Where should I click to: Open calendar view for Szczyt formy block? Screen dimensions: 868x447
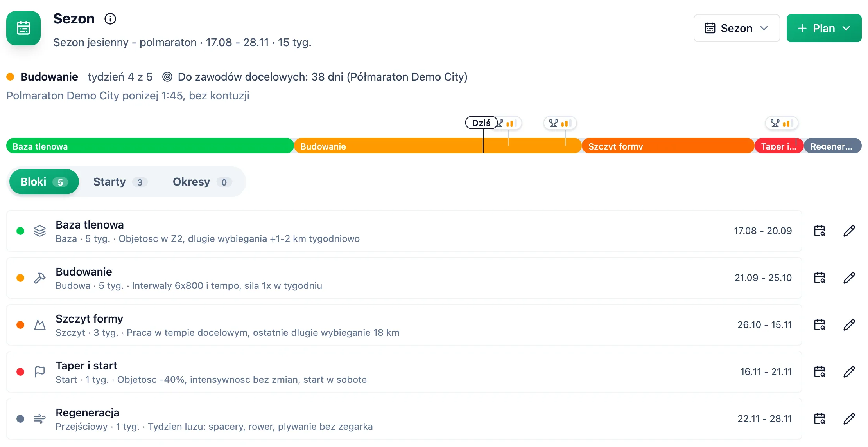click(x=820, y=325)
